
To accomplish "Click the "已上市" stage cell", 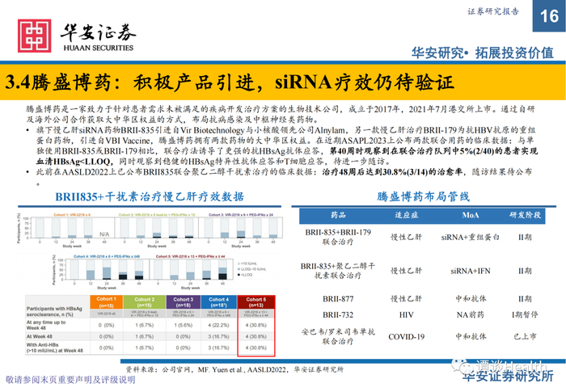I will [x=526, y=336].
